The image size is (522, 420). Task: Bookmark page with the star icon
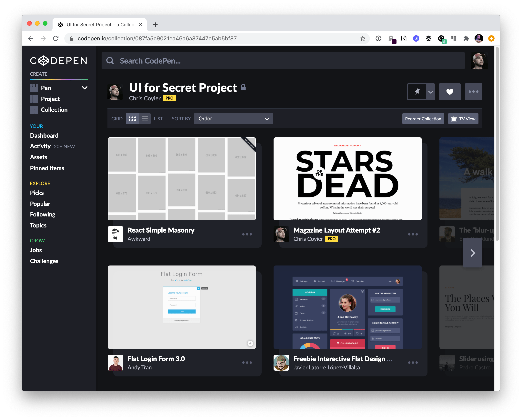362,38
